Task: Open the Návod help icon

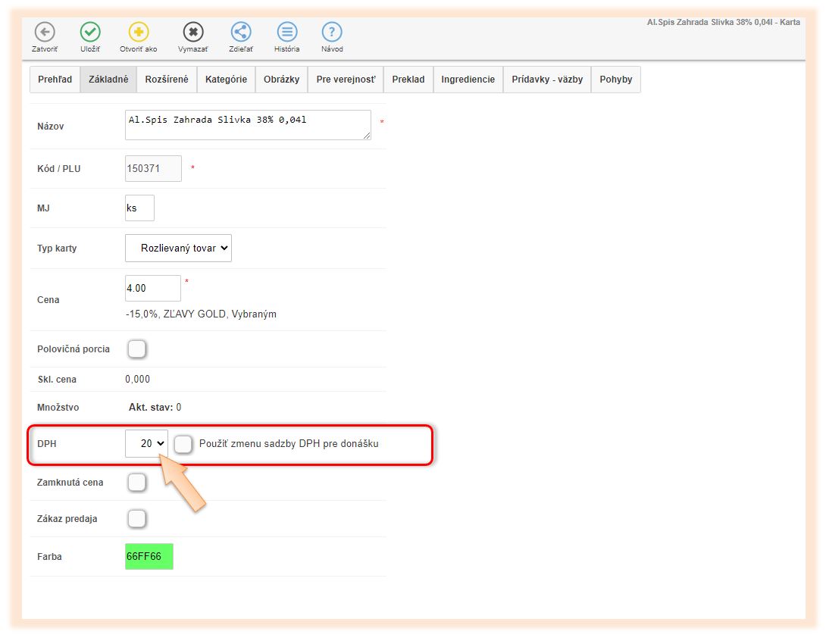Action: pyautogui.click(x=332, y=32)
